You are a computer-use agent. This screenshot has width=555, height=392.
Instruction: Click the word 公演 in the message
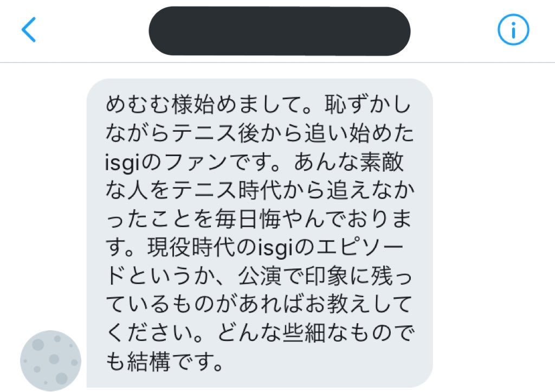click(x=260, y=276)
